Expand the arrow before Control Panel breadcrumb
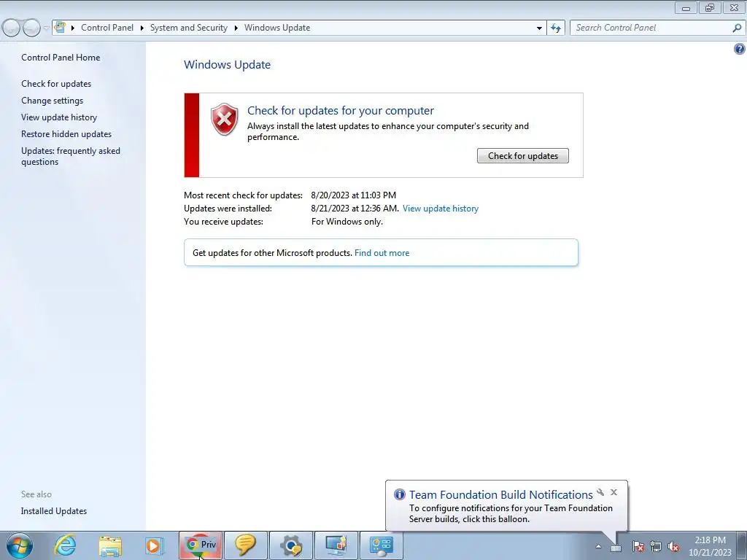747x560 pixels. [73, 28]
